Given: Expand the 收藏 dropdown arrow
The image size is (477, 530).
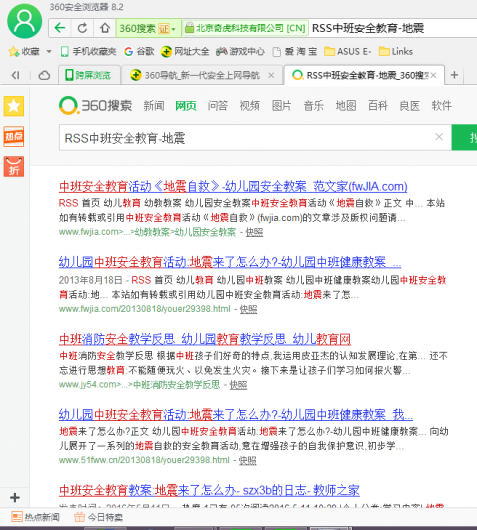Looking at the screenshot, I should point(49,51).
